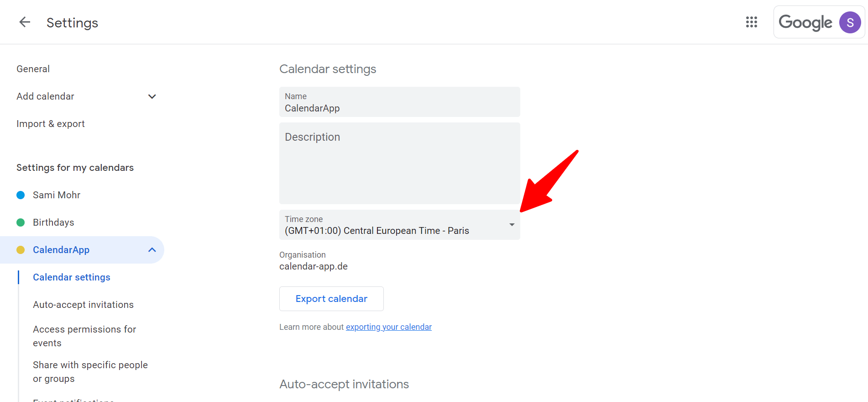Click the green dot beside Birthdays

21,222
